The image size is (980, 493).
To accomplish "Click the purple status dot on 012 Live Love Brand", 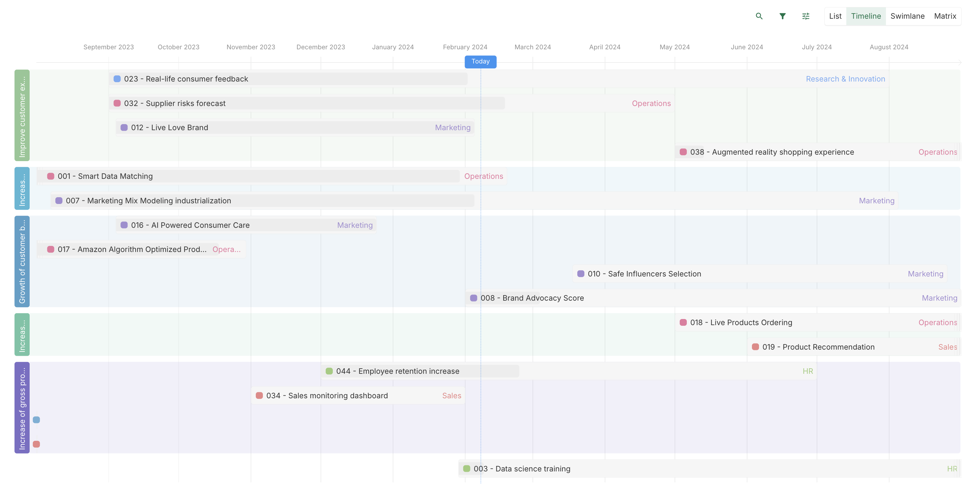I will point(124,127).
